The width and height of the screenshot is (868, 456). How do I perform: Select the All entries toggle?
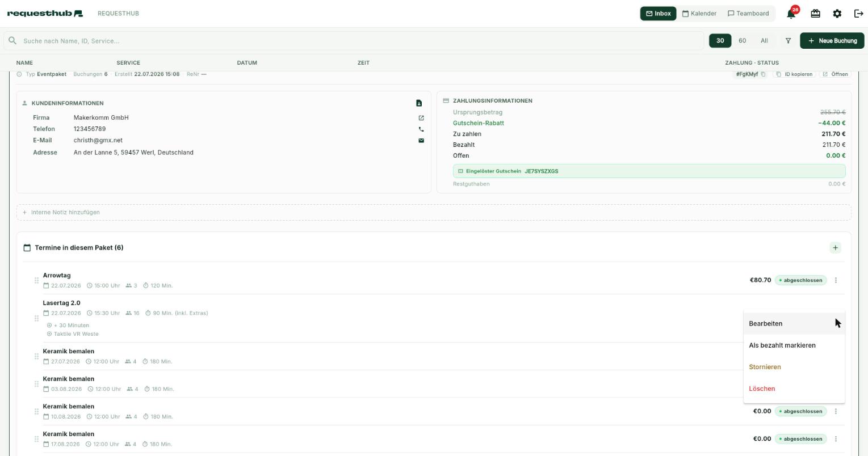(x=764, y=41)
